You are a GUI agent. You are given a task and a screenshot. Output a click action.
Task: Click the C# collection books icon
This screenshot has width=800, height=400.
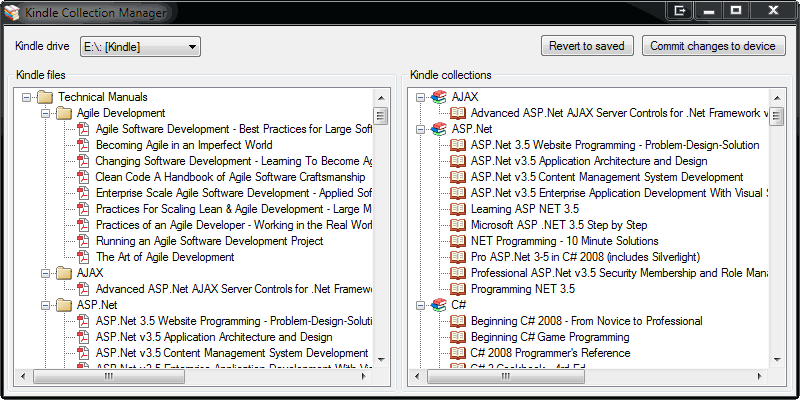439,305
